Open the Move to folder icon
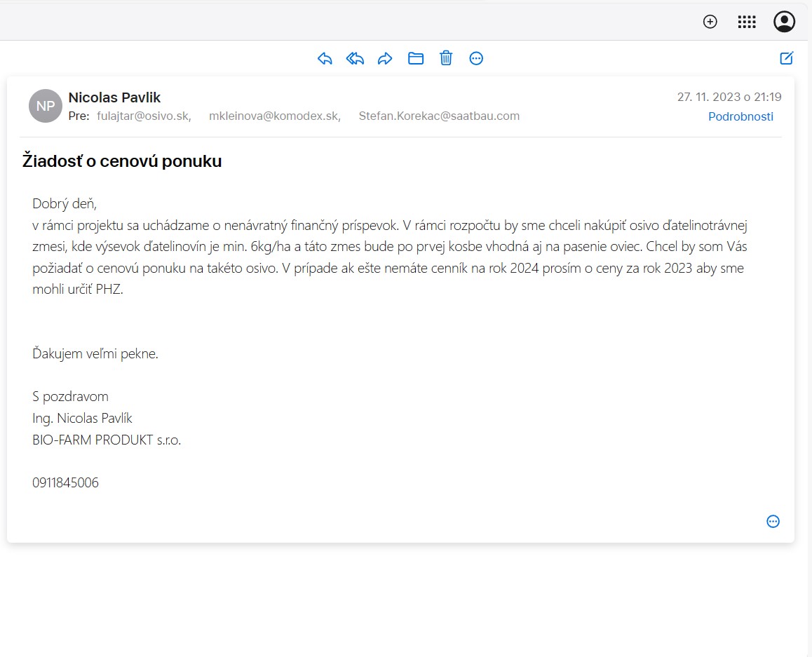Viewport: 812px width, 657px height. [416, 58]
